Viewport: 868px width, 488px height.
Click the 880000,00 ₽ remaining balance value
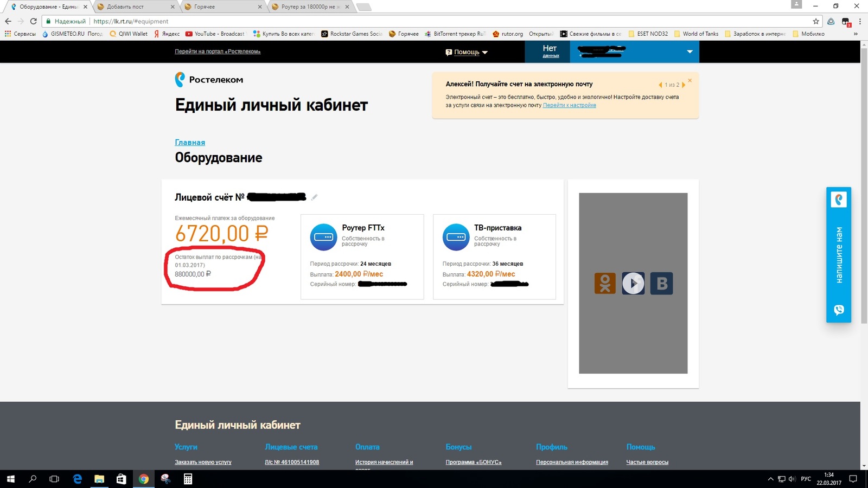193,274
